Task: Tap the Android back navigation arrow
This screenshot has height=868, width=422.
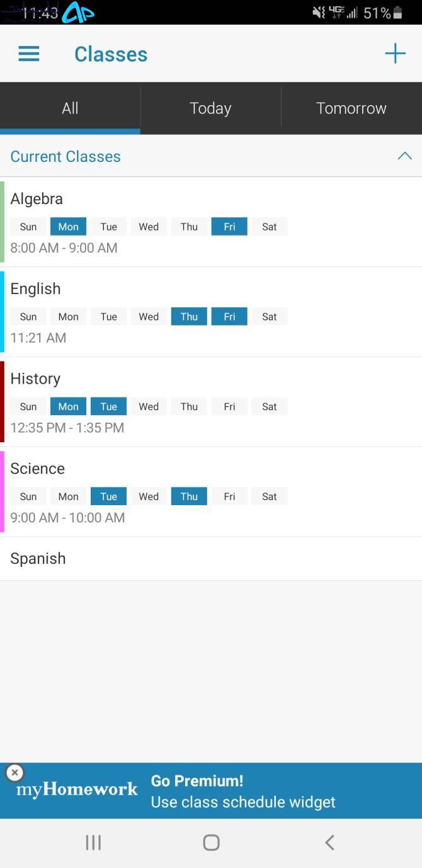Action: click(329, 843)
